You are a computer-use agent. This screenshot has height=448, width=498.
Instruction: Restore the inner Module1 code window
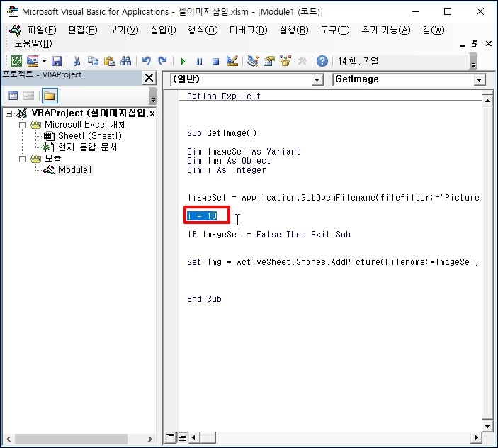[475, 44]
